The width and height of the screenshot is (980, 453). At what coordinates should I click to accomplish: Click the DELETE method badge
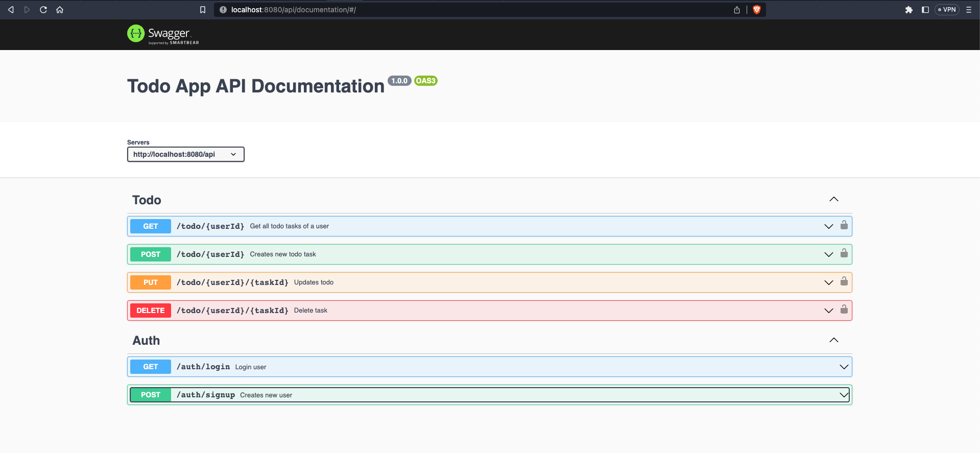(x=151, y=311)
